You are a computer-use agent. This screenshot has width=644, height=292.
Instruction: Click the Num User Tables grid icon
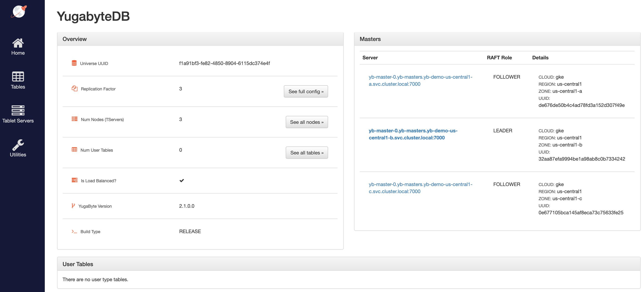click(74, 150)
